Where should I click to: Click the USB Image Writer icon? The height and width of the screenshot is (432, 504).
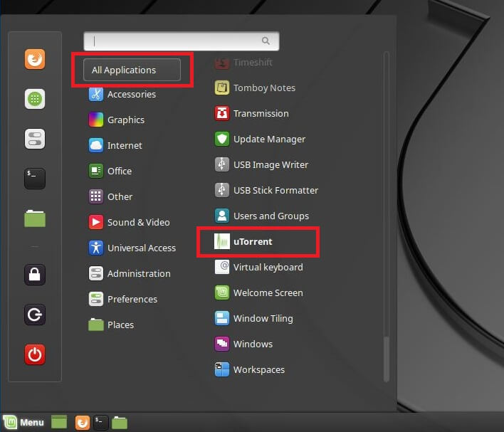[x=222, y=164]
